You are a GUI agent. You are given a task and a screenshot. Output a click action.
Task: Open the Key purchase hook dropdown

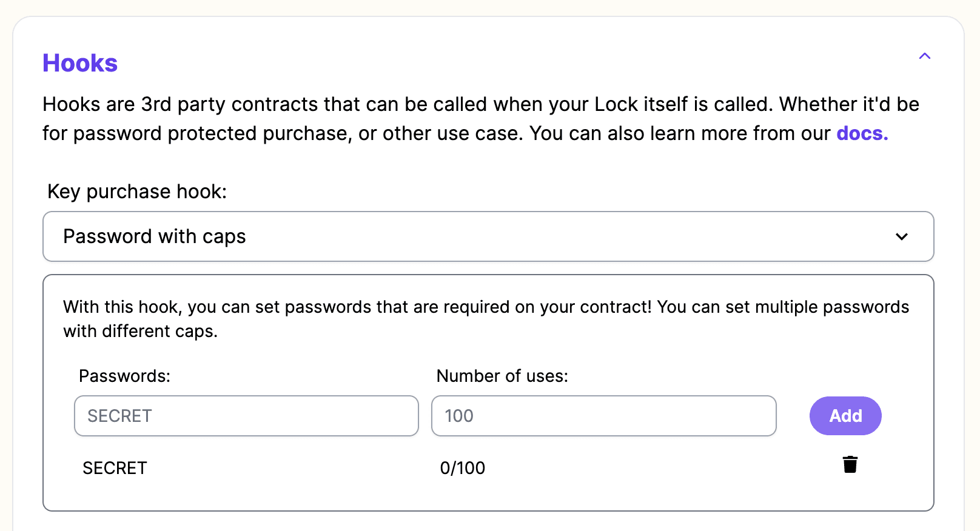[488, 236]
